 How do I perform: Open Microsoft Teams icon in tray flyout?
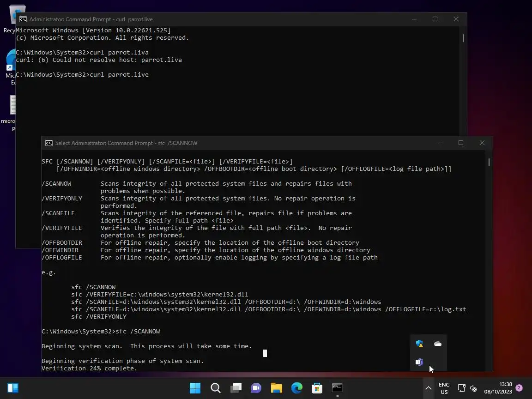pos(419,362)
